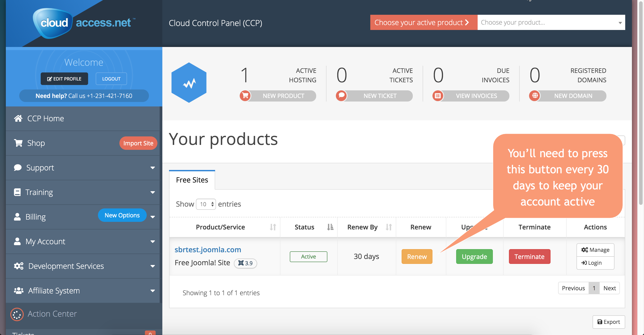Click the Action Center circle icon
This screenshot has height=335, width=644.
[17, 314]
